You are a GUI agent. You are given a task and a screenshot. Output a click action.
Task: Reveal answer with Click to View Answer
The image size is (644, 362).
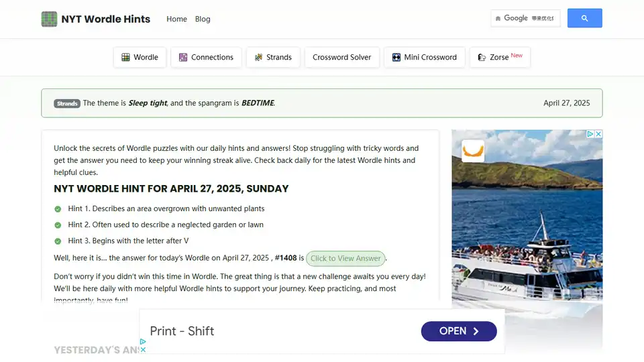345,258
